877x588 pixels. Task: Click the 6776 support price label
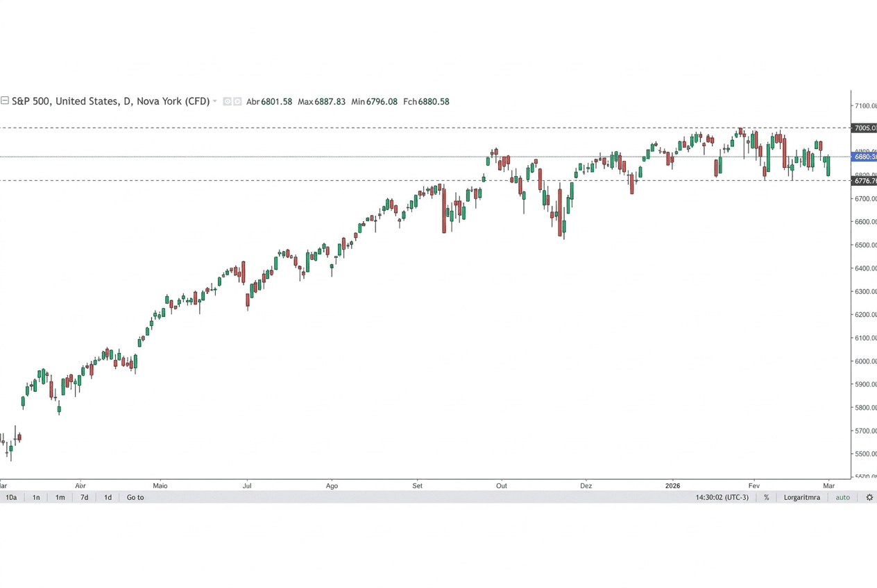pyautogui.click(x=865, y=181)
